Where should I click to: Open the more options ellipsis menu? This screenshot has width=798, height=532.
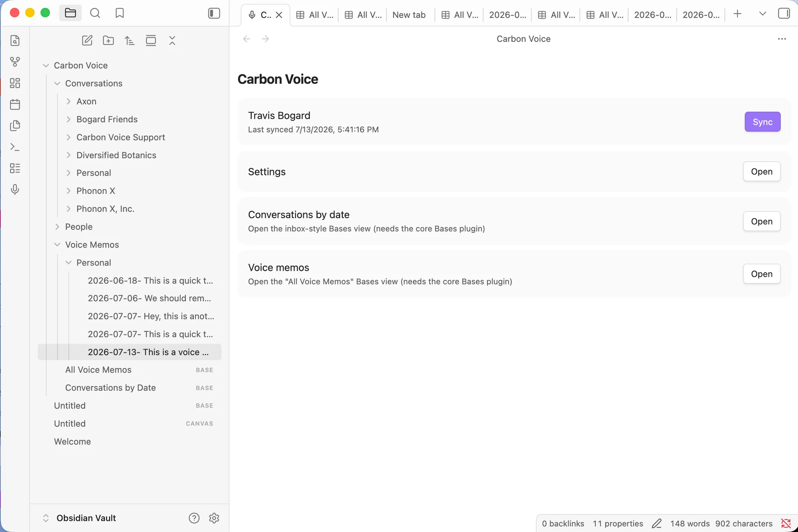click(x=782, y=39)
